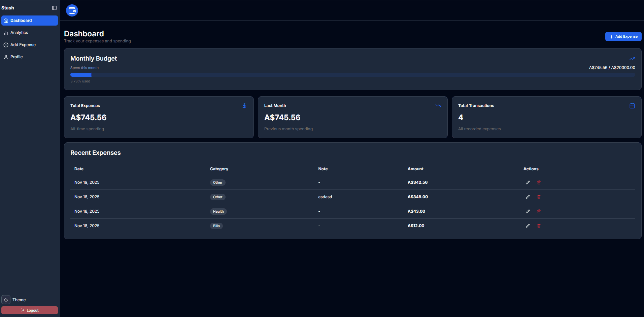The height and width of the screenshot is (317, 644).
Task: Edit the asdasd expense entry
Action: (528, 197)
